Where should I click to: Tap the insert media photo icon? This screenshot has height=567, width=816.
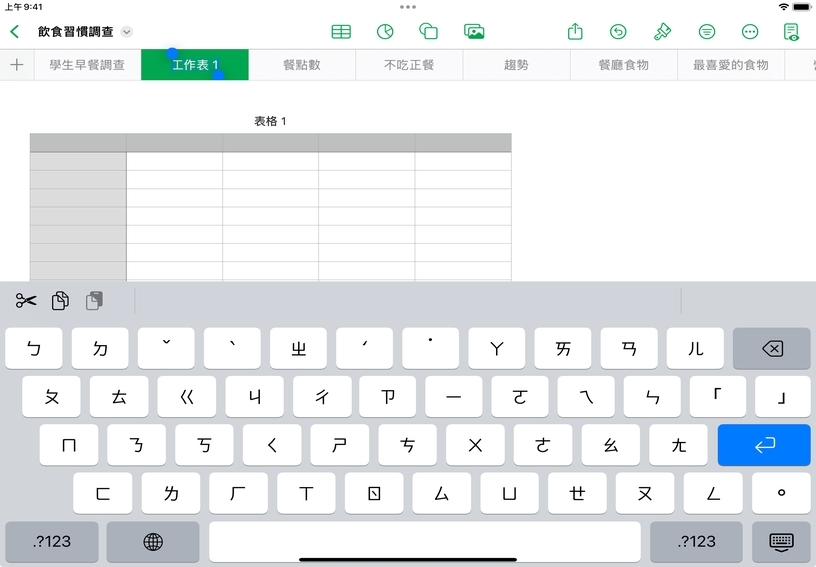tap(474, 32)
